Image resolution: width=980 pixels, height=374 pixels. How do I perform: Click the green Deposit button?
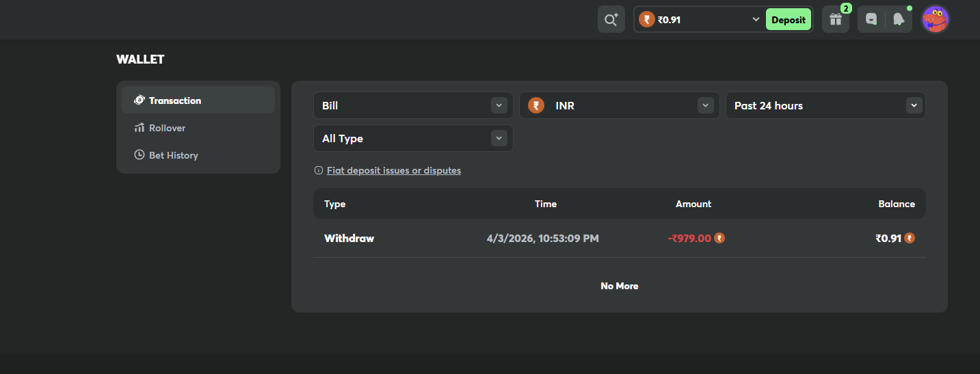tap(789, 19)
